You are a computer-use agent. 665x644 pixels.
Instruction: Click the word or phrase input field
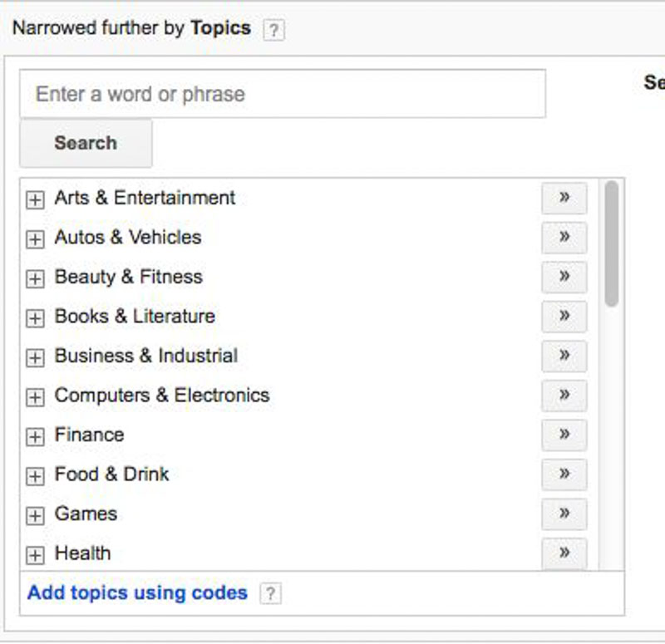[283, 94]
